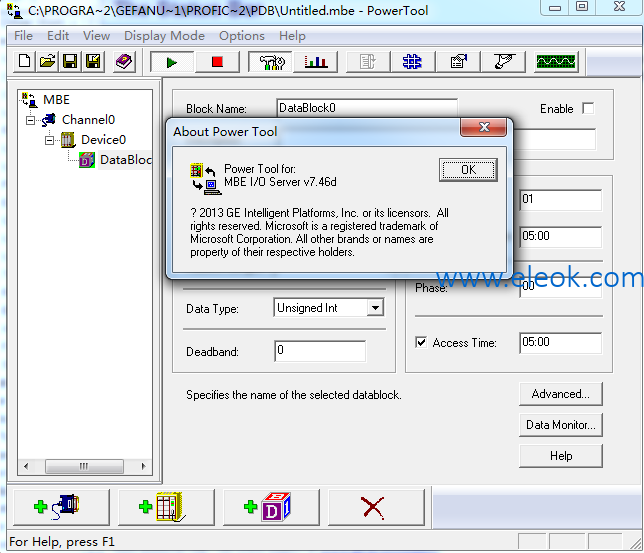Click the Phase value field
Viewport: 644px width, 553px height.
coord(560,286)
